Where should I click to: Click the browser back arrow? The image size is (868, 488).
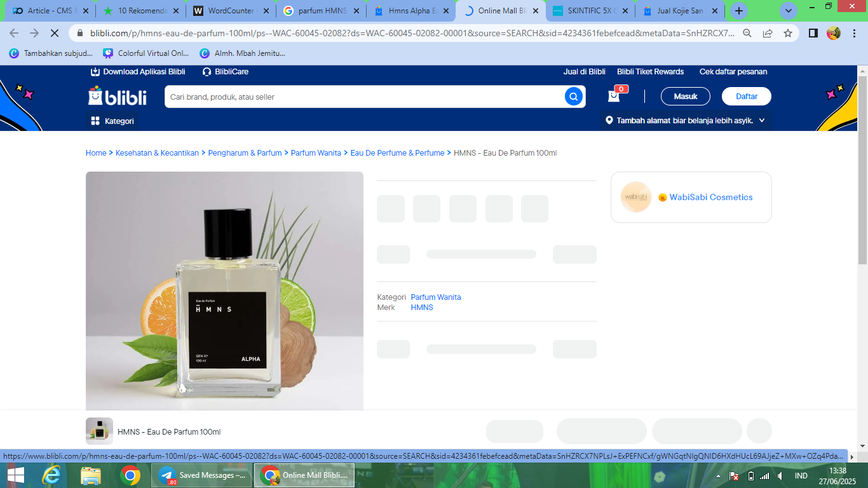coord(14,33)
